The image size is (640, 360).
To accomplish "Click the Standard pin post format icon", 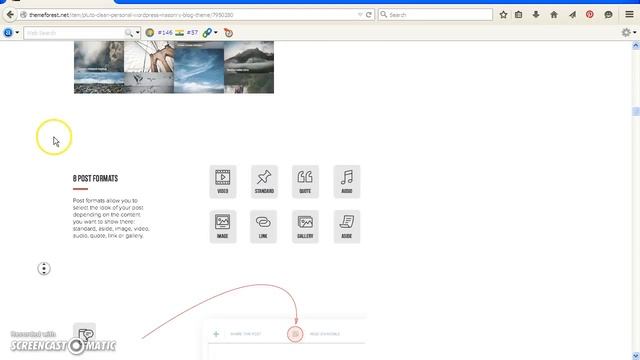I will [264, 182].
